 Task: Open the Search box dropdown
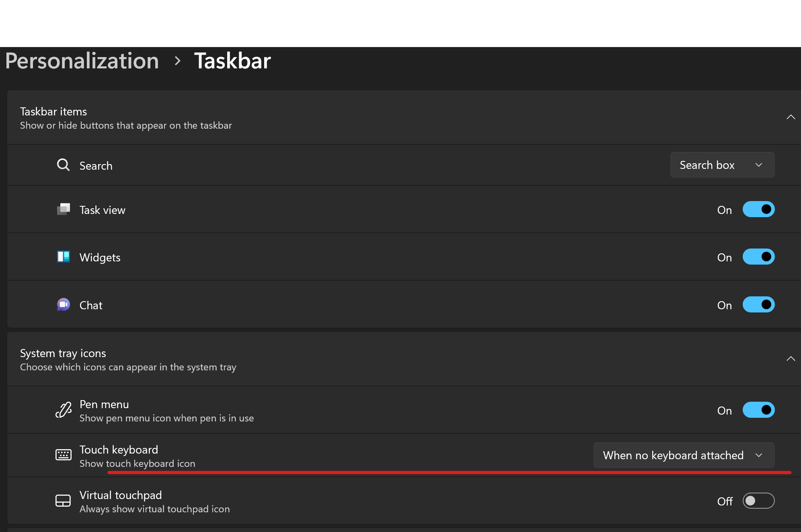(722, 165)
